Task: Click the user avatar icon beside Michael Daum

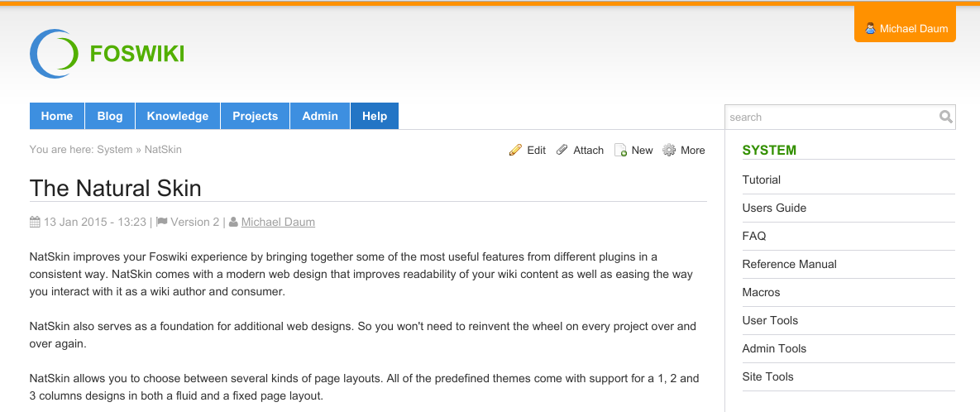Action: pyautogui.click(x=869, y=28)
